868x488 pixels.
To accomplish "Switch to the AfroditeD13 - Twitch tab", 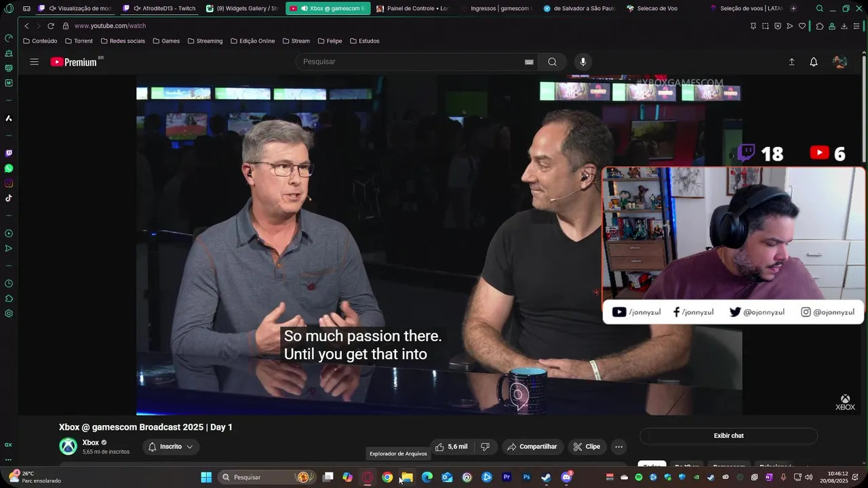I will [x=160, y=8].
